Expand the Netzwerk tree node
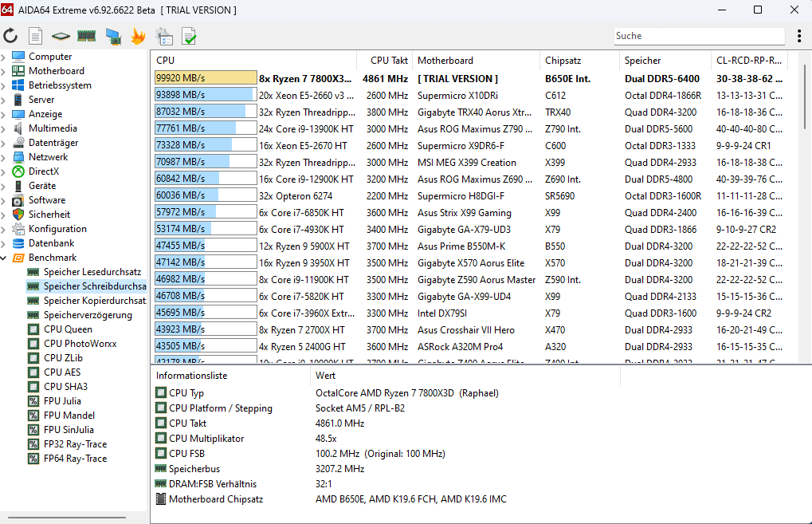Screen dimensions: 812x524 point(4,157)
